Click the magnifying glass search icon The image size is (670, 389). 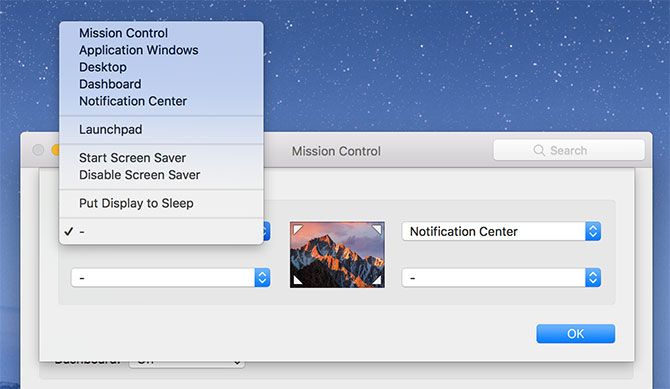(x=539, y=150)
